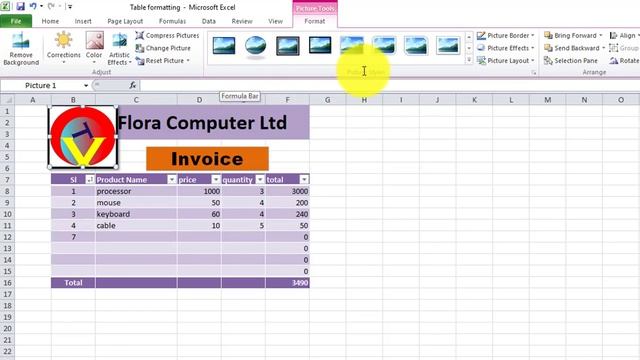640x360 pixels.
Task: Open the Sl column filter dropdown
Action: tap(89, 179)
